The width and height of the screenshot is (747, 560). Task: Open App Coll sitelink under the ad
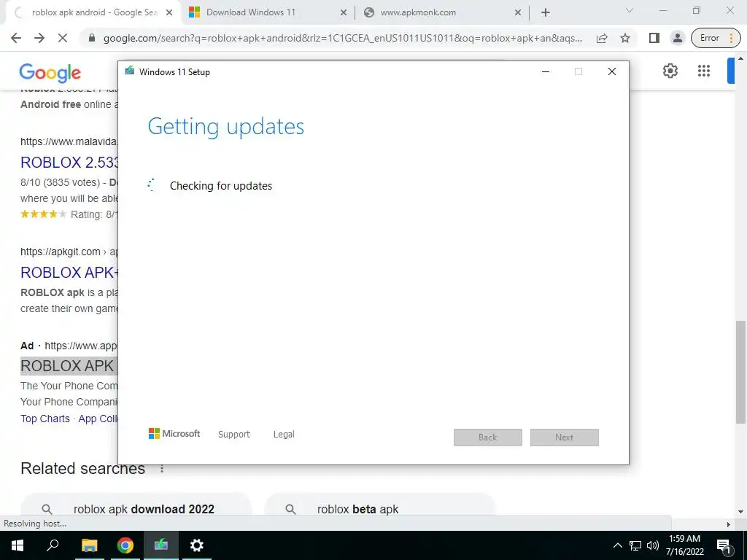[98, 419]
